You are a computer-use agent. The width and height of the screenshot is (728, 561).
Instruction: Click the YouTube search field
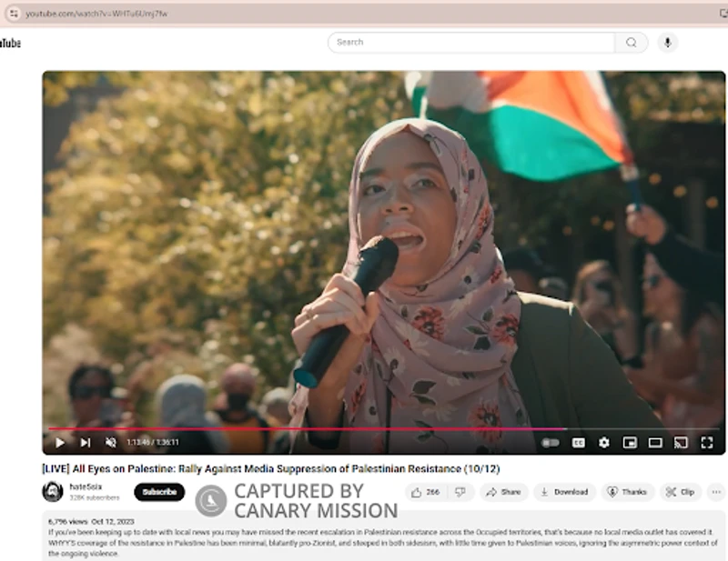click(471, 42)
